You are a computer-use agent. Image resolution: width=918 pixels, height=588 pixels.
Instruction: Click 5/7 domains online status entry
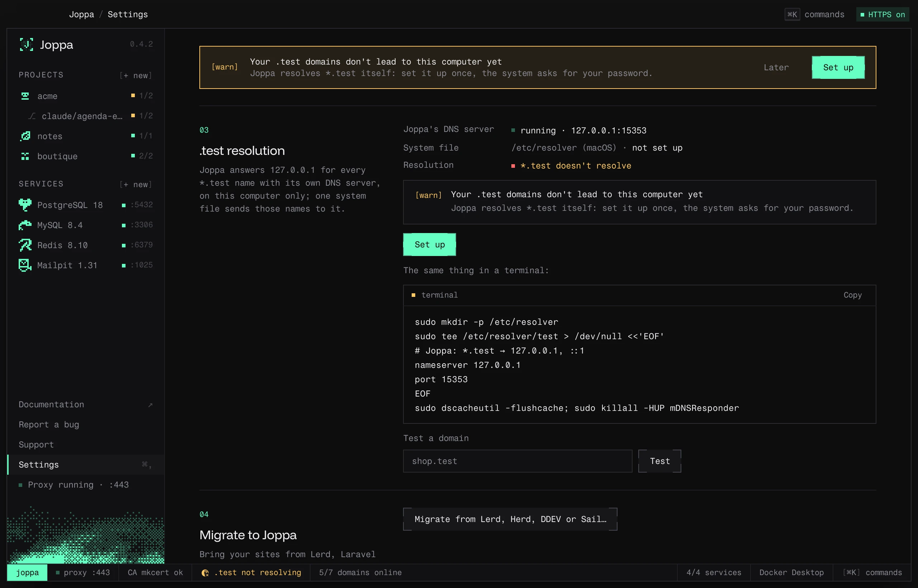click(x=360, y=572)
